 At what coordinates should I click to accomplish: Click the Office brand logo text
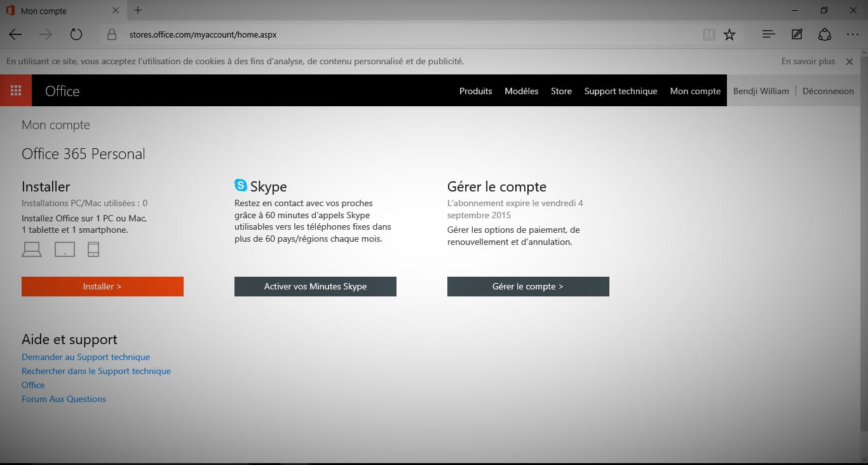(x=62, y=91)
